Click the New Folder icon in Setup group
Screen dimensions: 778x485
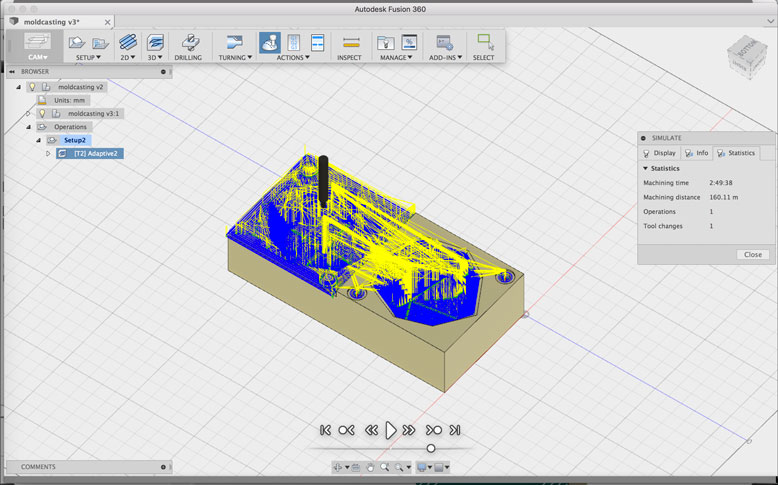click(x=100, y=44)
